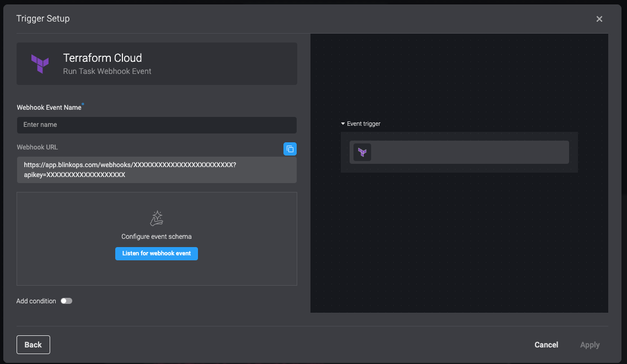This screenshot has width=627, height=364.
Task: Click the Event trigger node card
Action: (x=459, y=152)
